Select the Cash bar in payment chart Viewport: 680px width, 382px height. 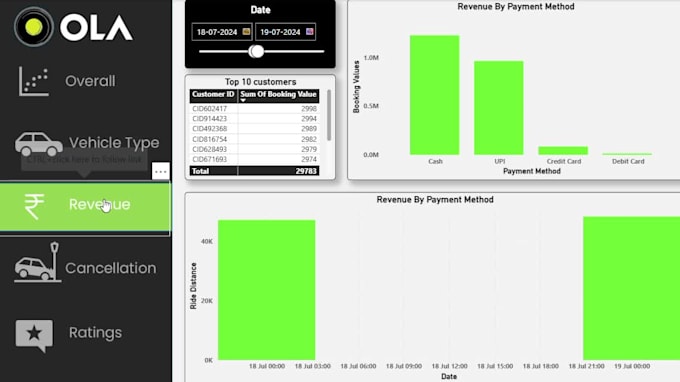pos(435,95)
